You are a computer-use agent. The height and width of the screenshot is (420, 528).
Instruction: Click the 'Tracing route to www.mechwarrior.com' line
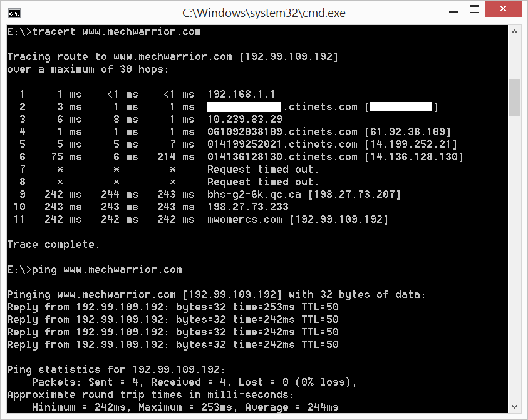tap(172, 56)
